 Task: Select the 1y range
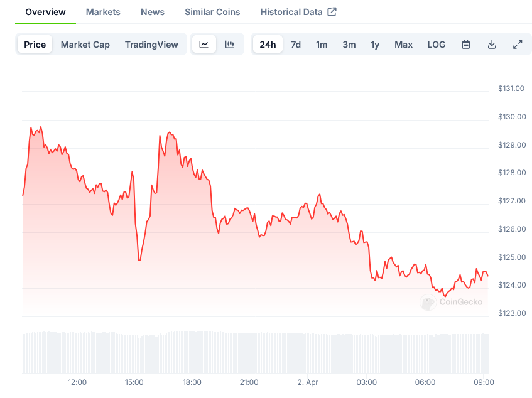pos(374,44)
